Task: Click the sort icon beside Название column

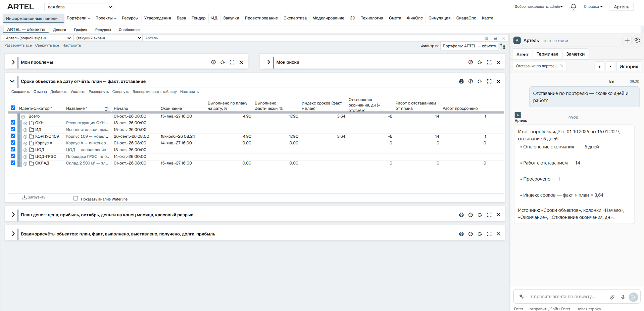Action: 107,108
